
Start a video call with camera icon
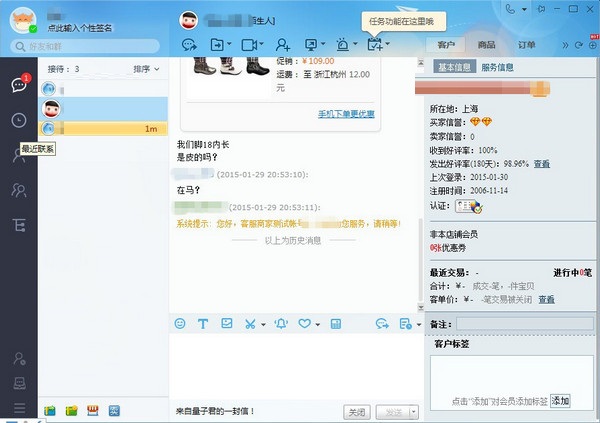coord(249,45)
